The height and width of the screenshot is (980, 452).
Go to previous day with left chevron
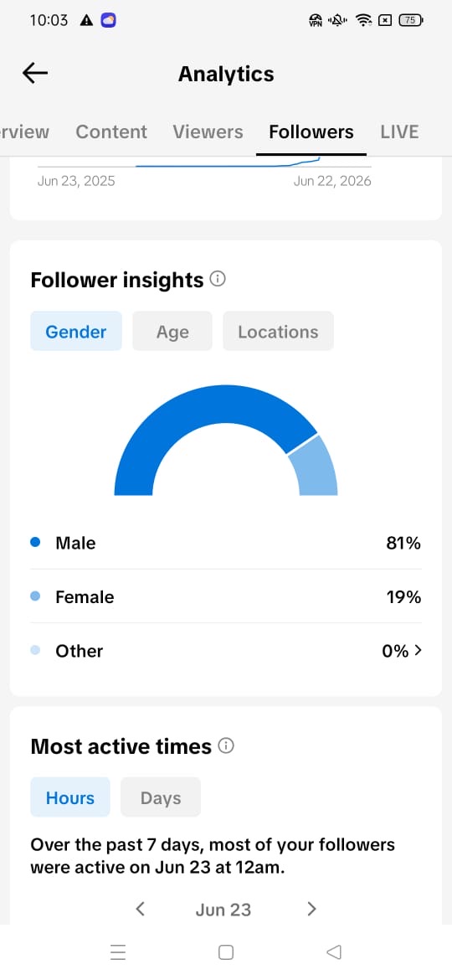141,909
